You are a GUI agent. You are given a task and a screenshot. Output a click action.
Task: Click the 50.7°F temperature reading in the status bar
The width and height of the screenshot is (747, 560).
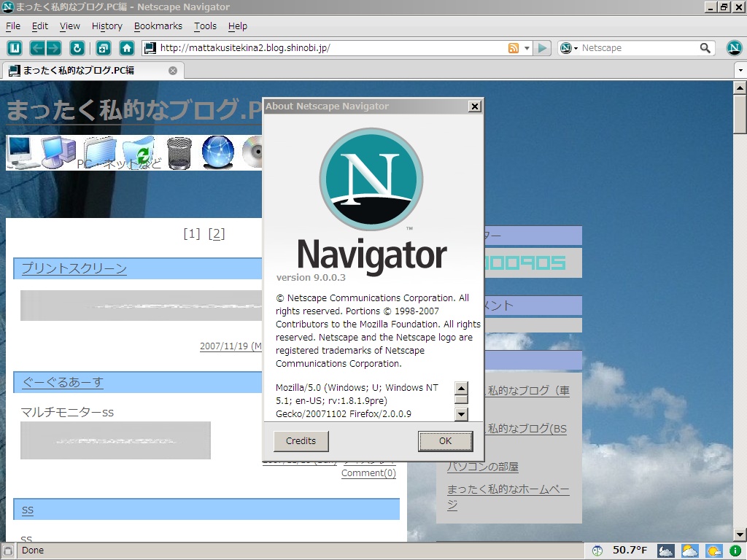click(x=630, y=551)
